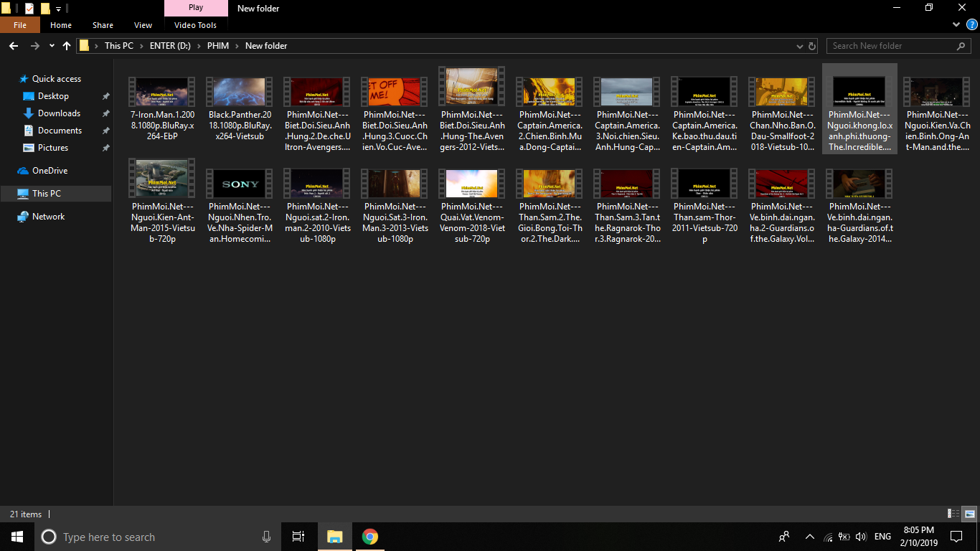Select Venom-2018 video file icon
This screenshot has width=980, height=551.
pos(472,184)
